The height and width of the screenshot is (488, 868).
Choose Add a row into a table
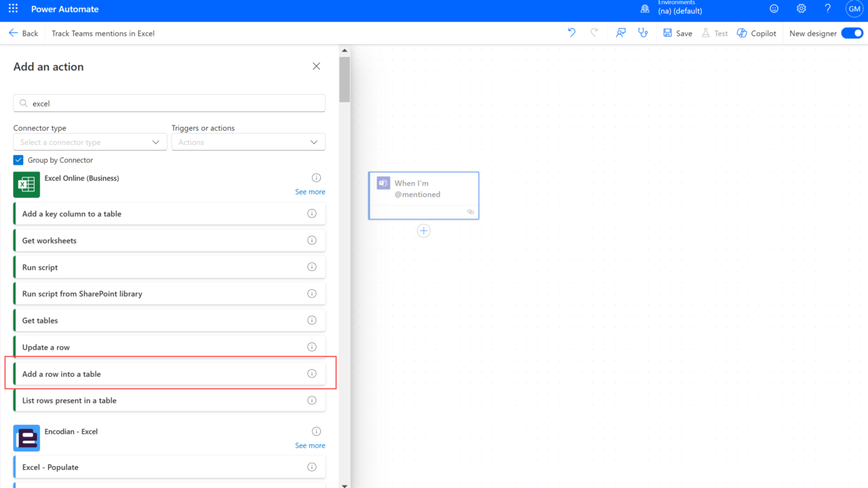coord(170,373)
